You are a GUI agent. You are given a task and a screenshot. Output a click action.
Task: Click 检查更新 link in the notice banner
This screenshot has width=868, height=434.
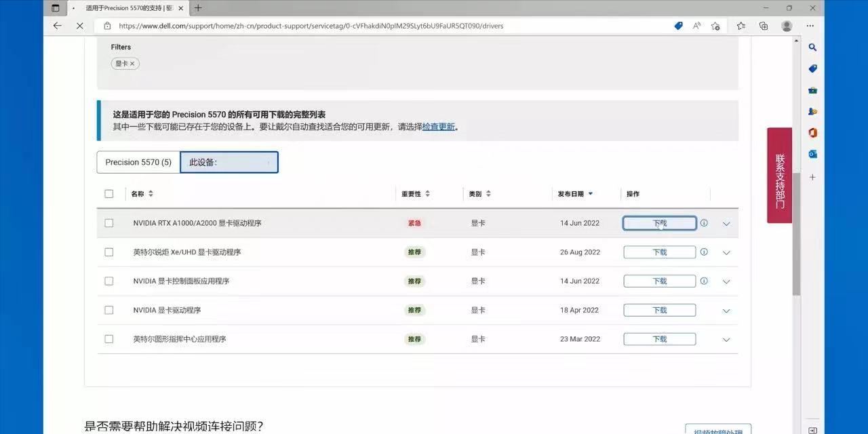click(439, 126)
